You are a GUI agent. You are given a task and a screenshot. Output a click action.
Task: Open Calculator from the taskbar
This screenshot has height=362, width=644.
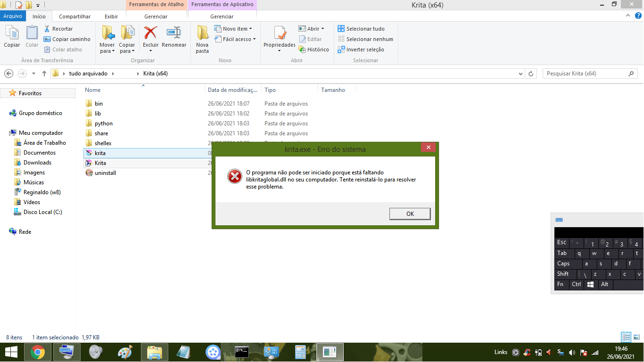(300, 352)
